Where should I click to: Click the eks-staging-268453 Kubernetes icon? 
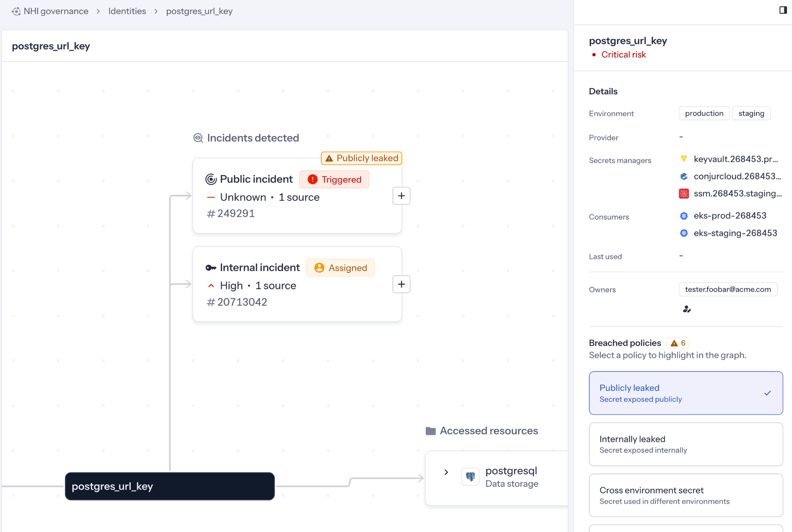click(683, 233)
